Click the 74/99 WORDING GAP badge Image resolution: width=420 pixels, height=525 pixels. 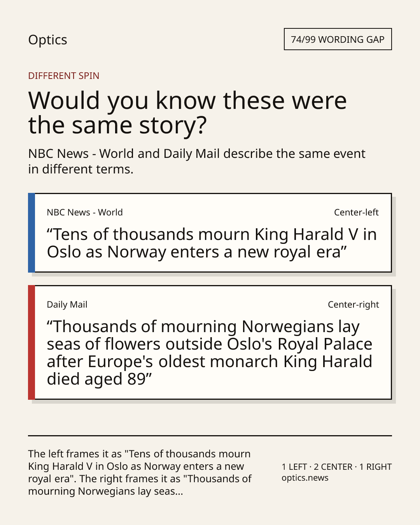[338, 39]
